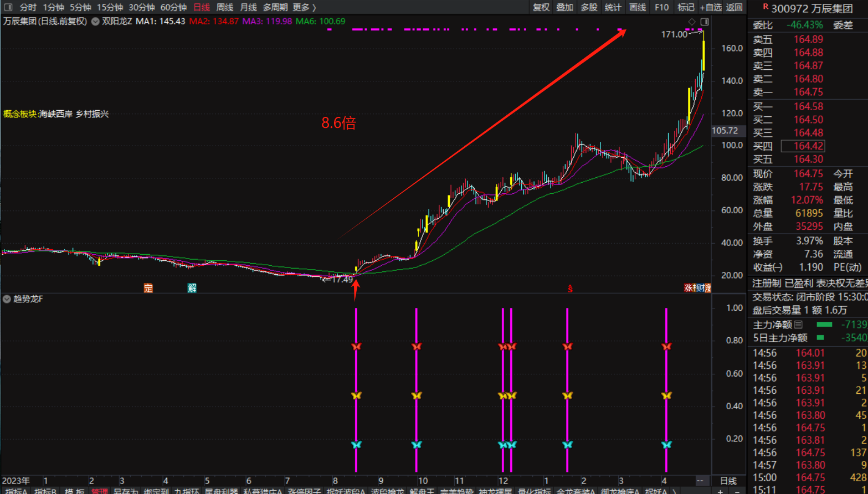Image resolution: width=868 pixels, height=494 pixels.
Task: Open the 更多 periods dropdown
Action: click(304, 7)
